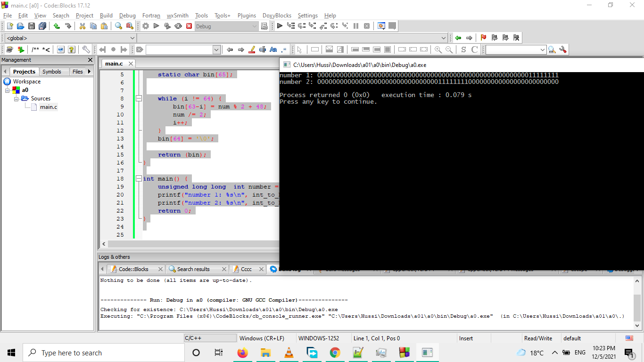The width and height of the screenshot is (644, 362).
Task: Select main.c in the Sources tree
Action: 49,107
